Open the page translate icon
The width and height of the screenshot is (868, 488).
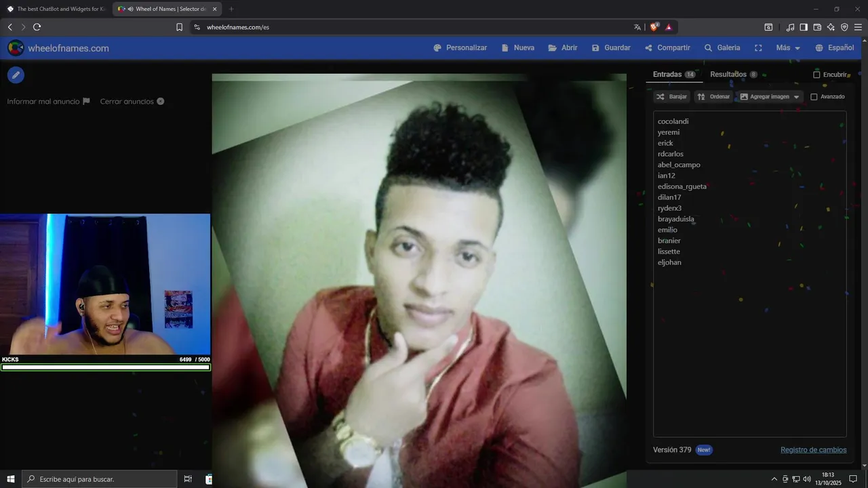pyautogui.click(x=637, y=27)
